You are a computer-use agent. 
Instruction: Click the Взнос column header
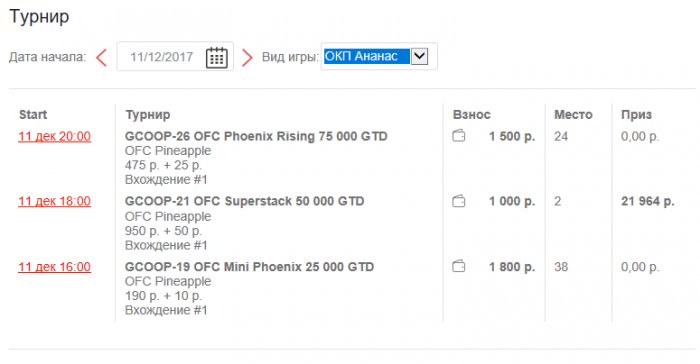[x=472, y=115]
